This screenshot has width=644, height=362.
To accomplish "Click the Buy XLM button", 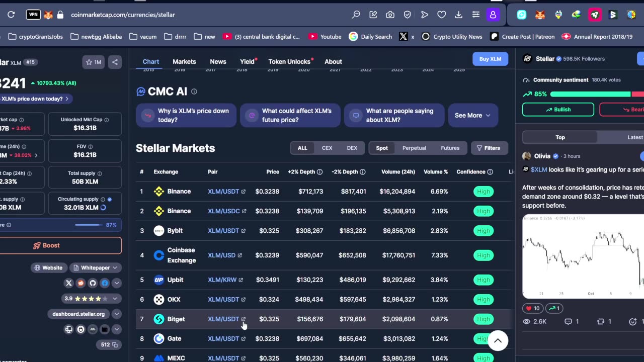I will (490, 59).
